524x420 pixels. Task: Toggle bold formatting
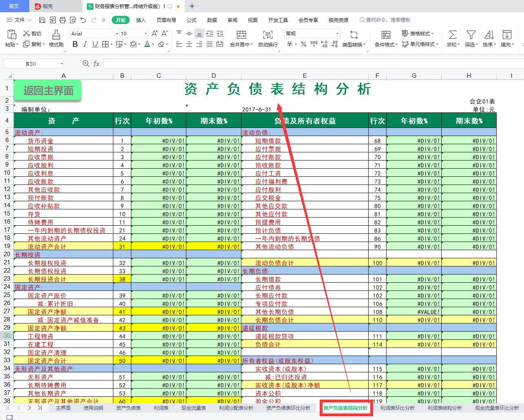[75, 44]
